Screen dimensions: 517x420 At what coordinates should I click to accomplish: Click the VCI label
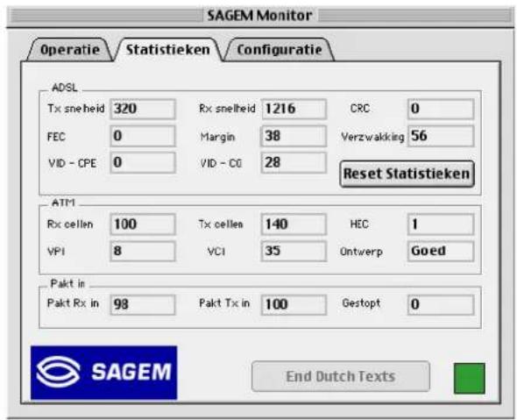(x=216, y=252)
